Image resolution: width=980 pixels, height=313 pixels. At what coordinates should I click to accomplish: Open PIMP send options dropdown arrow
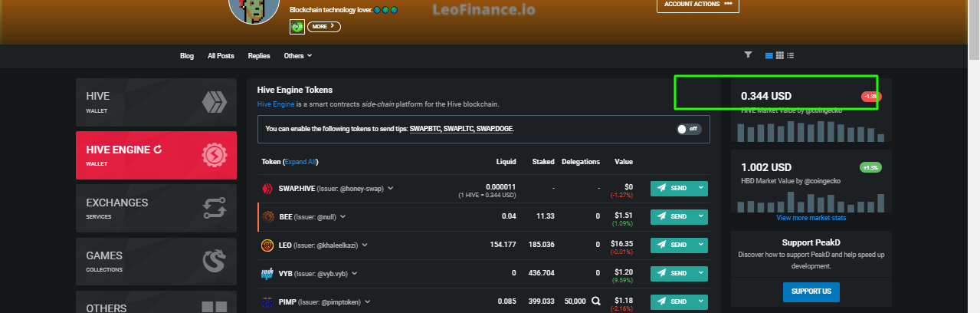coord(700,301)
